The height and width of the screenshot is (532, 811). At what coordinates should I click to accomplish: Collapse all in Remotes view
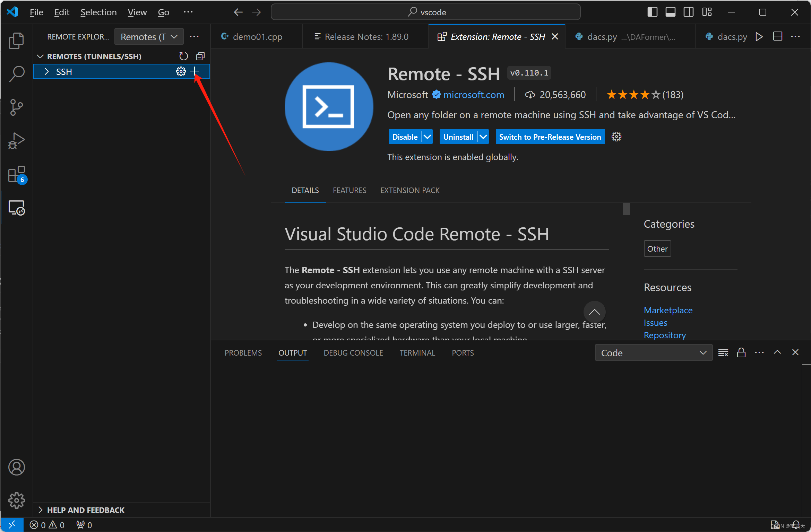point(200,56)
